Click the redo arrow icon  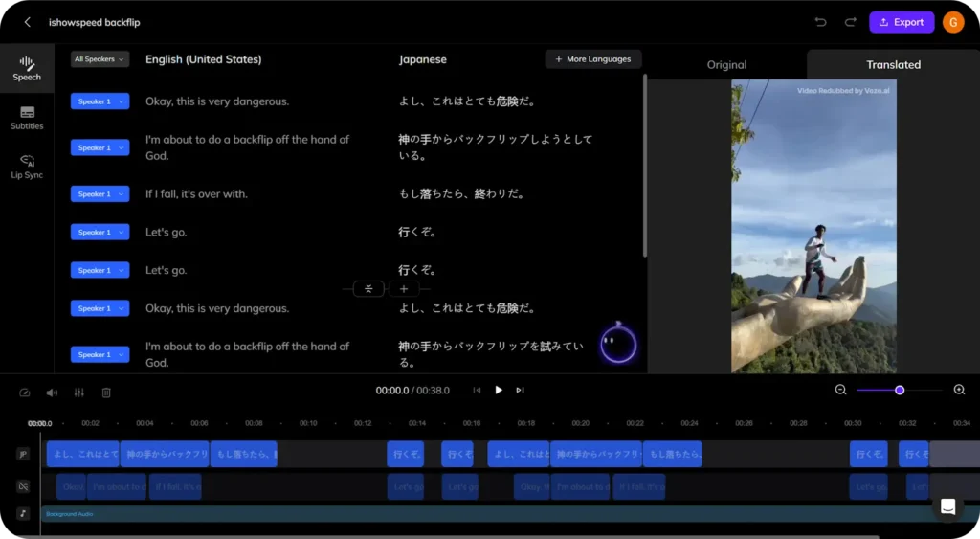tap(850, 22)
